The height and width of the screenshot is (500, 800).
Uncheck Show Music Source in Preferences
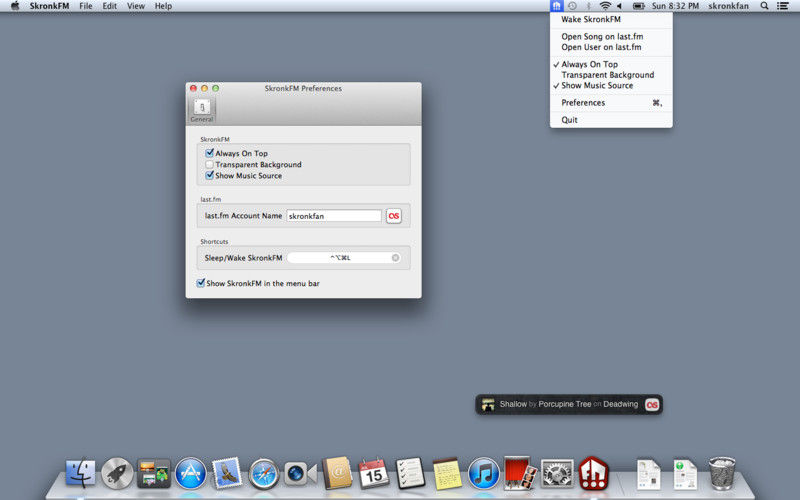coord(209,176)
